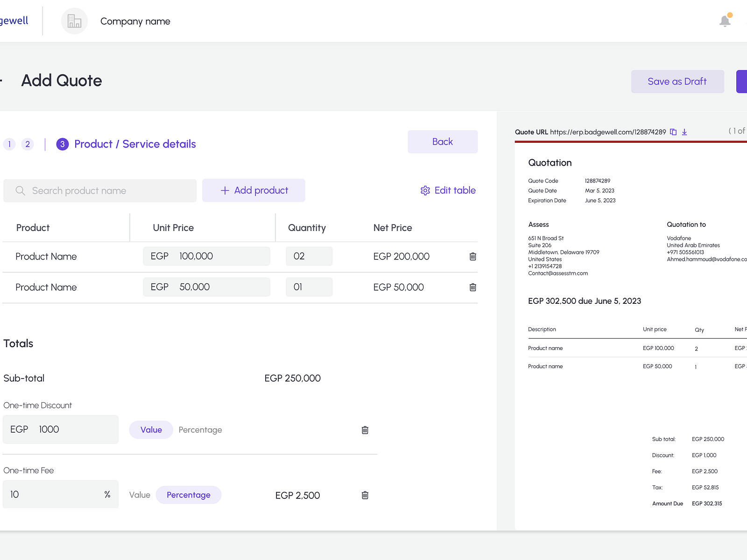Image resolution: width=747 pixels, height=560 pixels.
Task: Click the Net Price column header
Action: coord(393,228)
